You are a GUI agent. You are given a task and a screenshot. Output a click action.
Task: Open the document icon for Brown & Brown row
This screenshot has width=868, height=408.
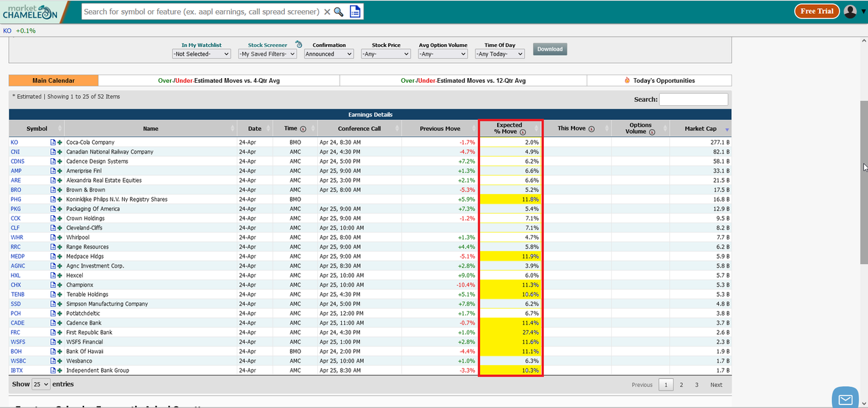(x=53, y=190)
